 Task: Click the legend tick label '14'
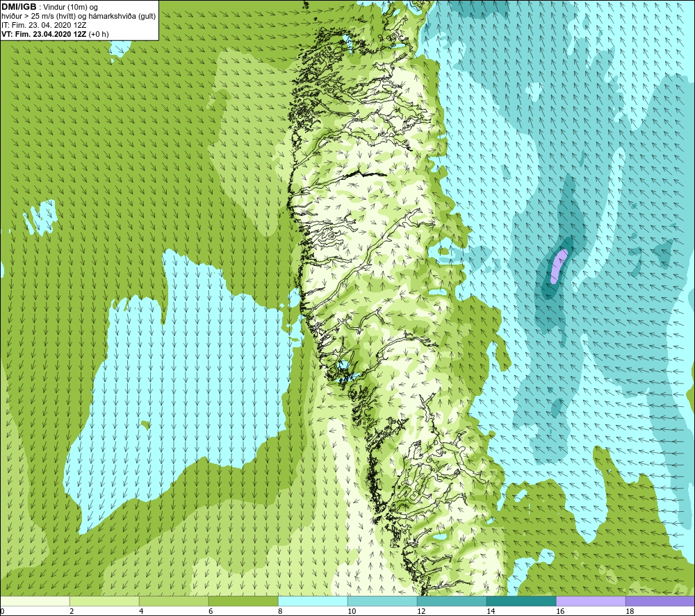pyautogui.click(x=491, y=612)
